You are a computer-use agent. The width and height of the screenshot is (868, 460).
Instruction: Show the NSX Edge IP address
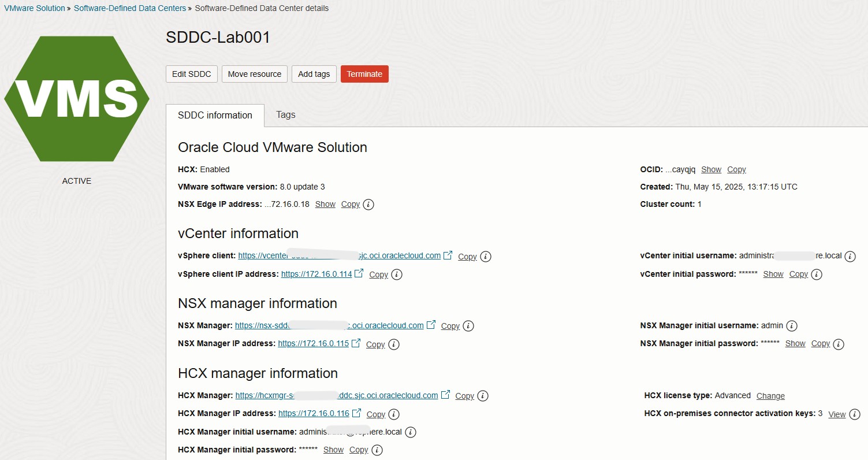click(325, 204)
